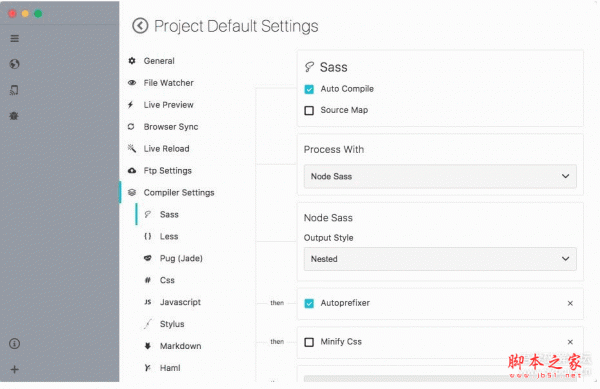Click the Live Reload wand icon
The height and width of the screenshot is (389, 600).
pyautogui.click(x=132, y=148)
